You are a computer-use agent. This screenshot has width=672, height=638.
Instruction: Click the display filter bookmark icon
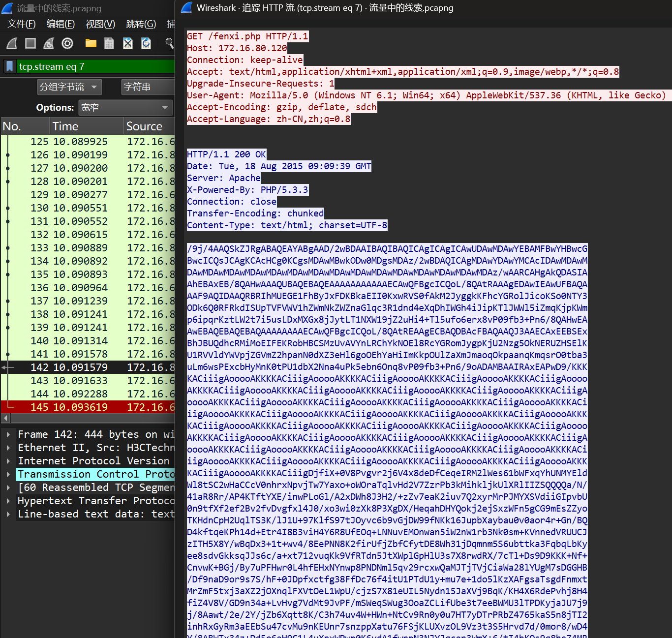9,66
